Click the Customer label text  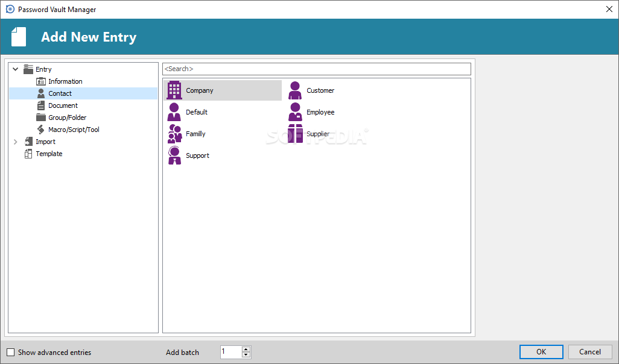(x=320, y=90)
